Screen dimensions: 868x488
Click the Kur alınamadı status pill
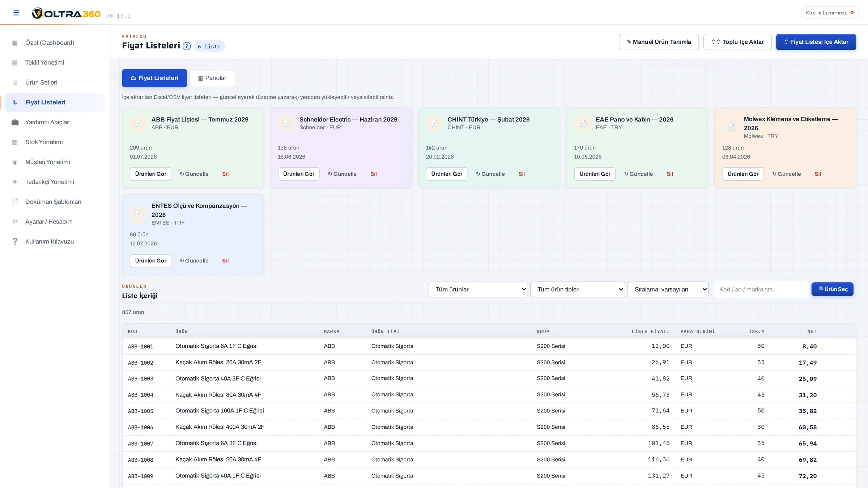(x=830, y=13)
